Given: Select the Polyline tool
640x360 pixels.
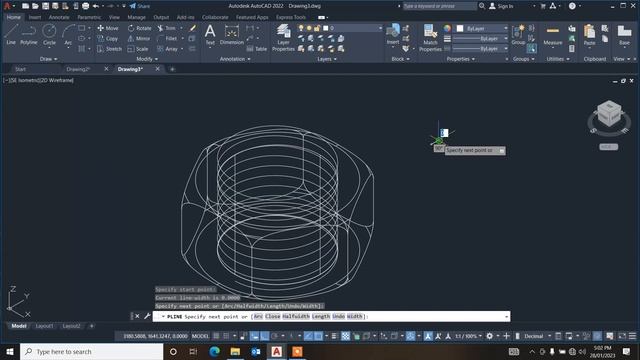Looking at the screenshot, I should tap(29, 35).
